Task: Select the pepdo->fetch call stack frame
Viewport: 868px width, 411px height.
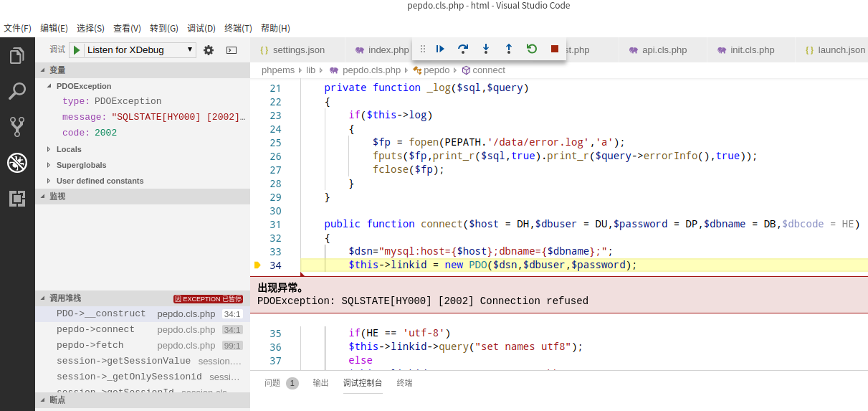Action: (x=90, y=345)
